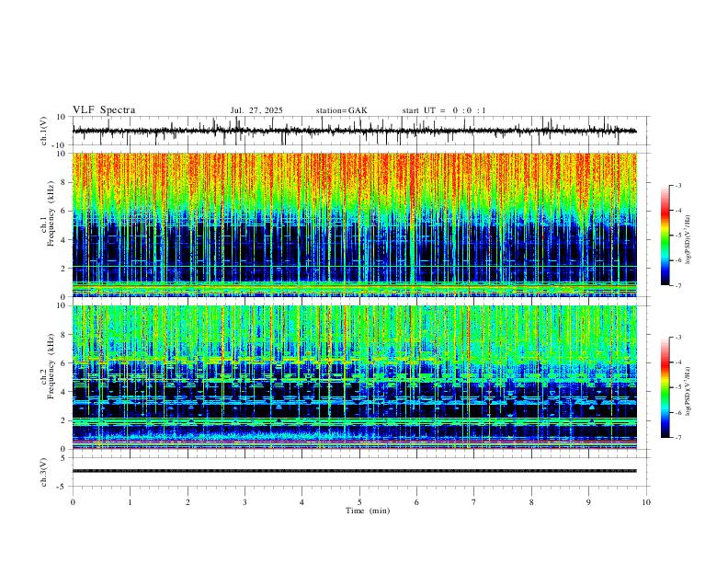Click the '10' tick on Time axis

pyautogui.click(x=646, y=502)
